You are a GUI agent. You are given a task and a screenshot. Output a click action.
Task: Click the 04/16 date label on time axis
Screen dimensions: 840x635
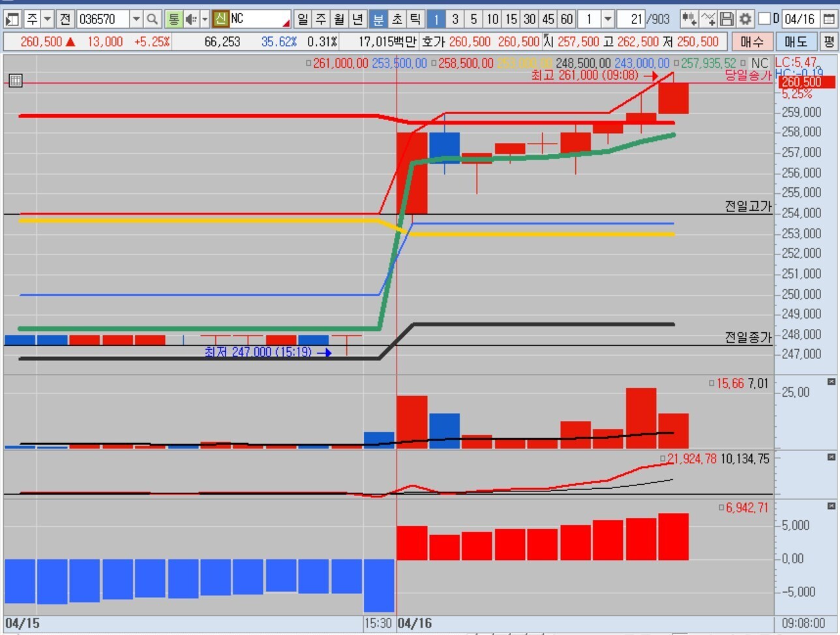(414, 623)
